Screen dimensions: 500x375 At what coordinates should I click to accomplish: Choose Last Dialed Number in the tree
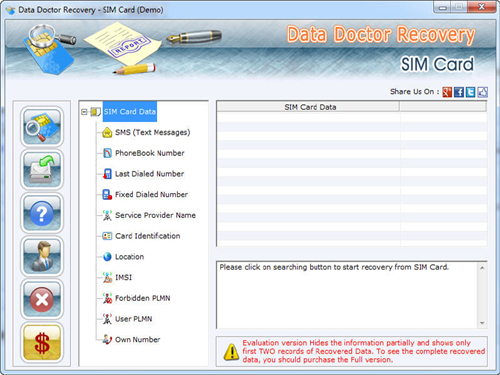(149, 174)
